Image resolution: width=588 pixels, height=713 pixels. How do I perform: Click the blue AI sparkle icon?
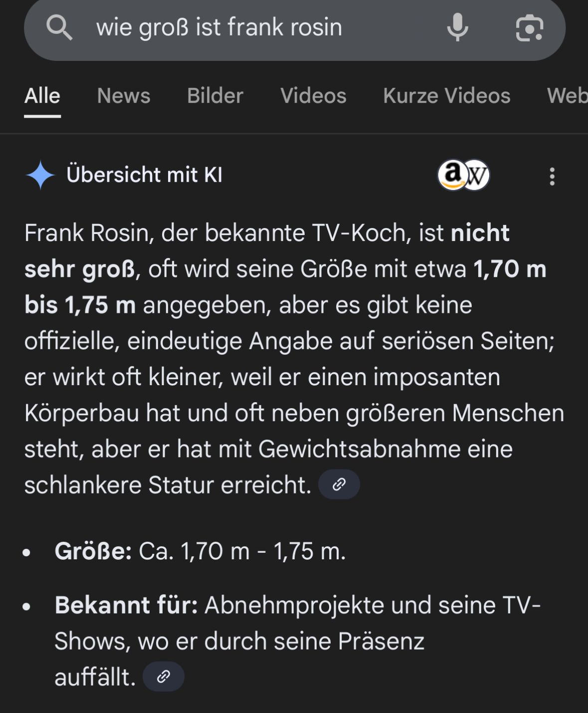point(40,175)
